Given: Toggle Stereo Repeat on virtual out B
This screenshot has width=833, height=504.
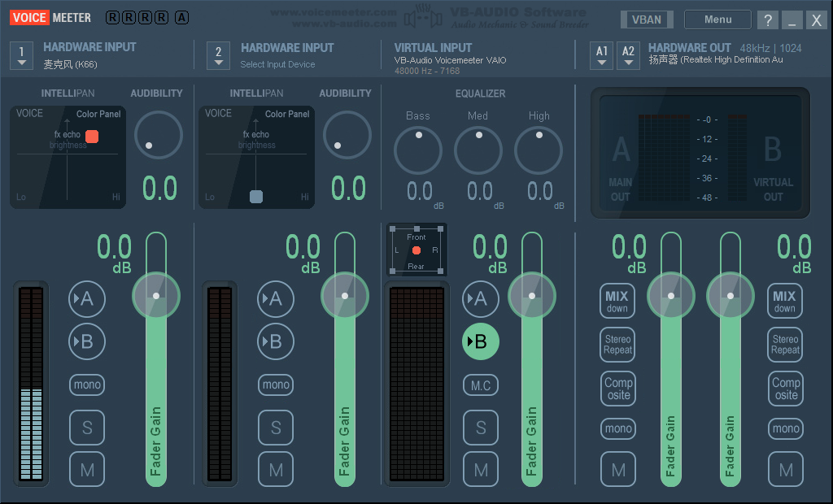Looking at the screenshot, I should click(x=785, y=345).
